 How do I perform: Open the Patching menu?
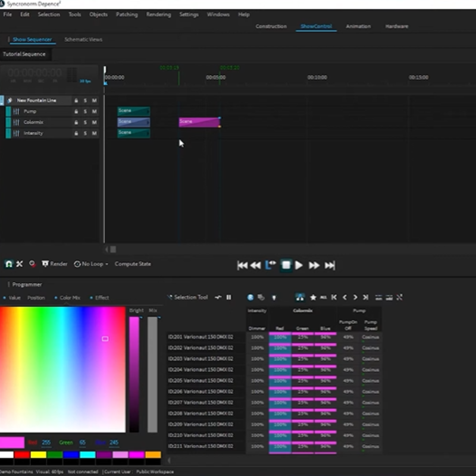click(126, 14)
